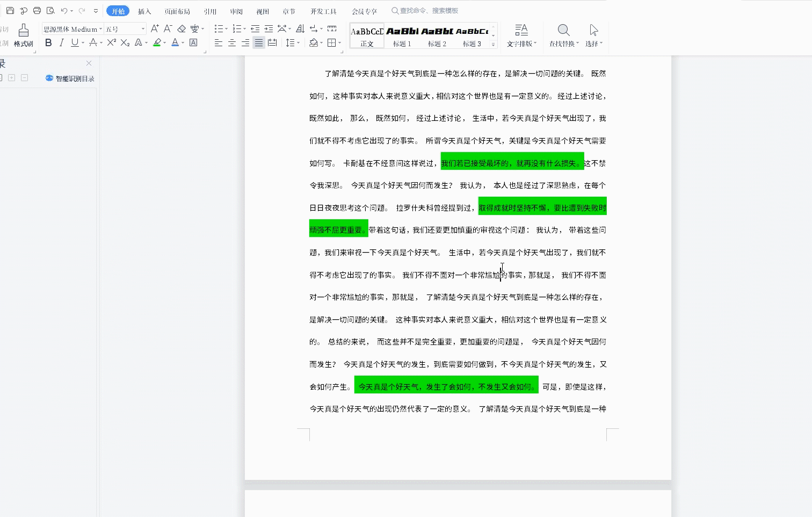This screenshot has height=517, width=812.
Task: Open the 章节 (Section) tab
Action: (x=289, y=11)
